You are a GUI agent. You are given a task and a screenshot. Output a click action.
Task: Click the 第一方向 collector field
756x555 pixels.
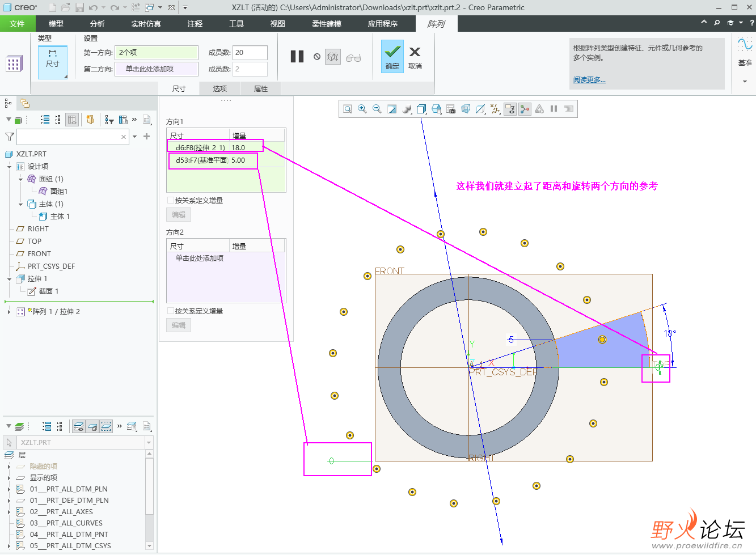click(157, 53)
